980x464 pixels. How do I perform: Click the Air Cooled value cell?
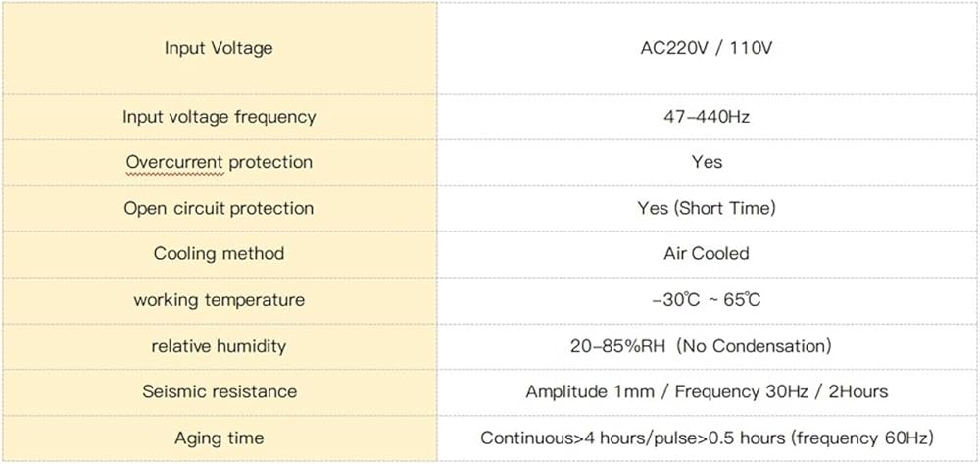(x=707, y=254)
